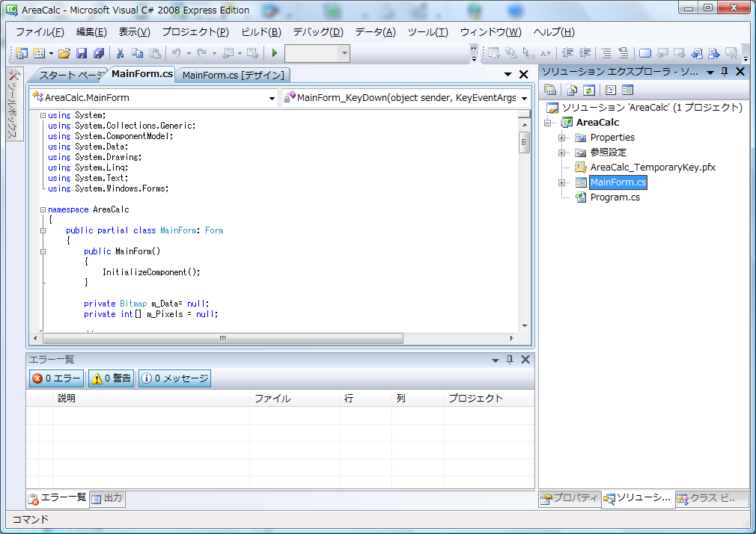Click the Refresh icon in Solution Explorer
The image size is (756, 534).
[x=588, y=90]
